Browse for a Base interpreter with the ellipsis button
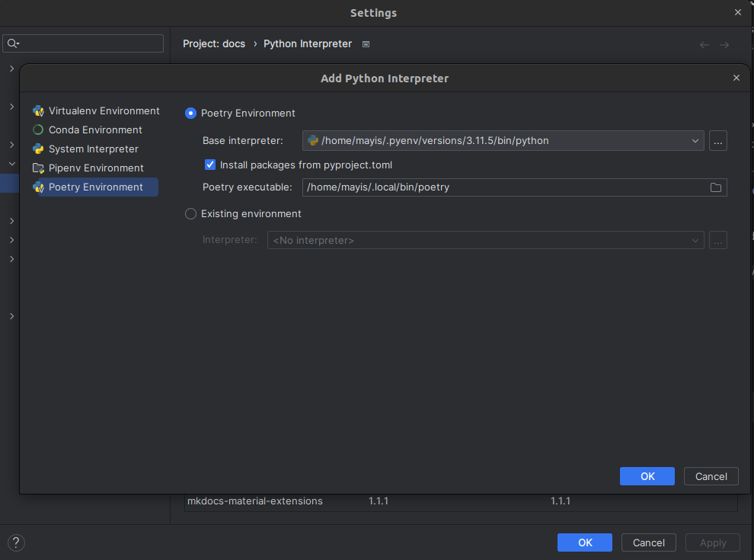Screen dimensions: 754x560 pyautogui.click(x=717, y=140)
